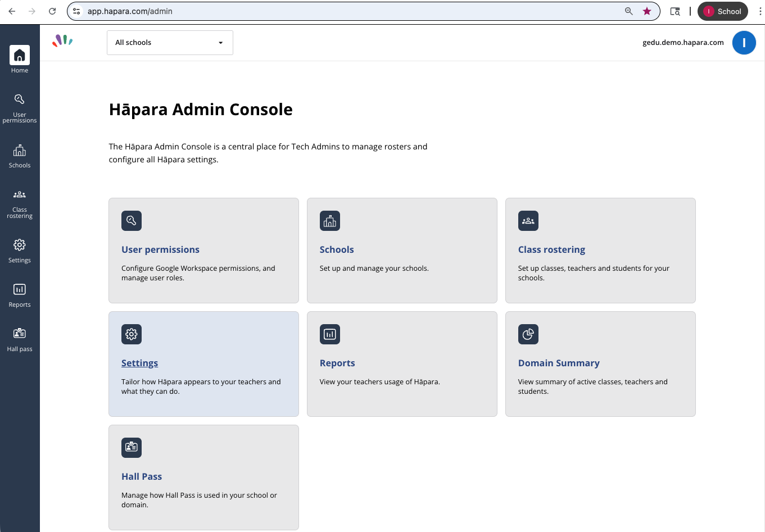Click the gedu.demo.hapara.com domain text
The image size is (765, 532).
(x=683, y=43)
